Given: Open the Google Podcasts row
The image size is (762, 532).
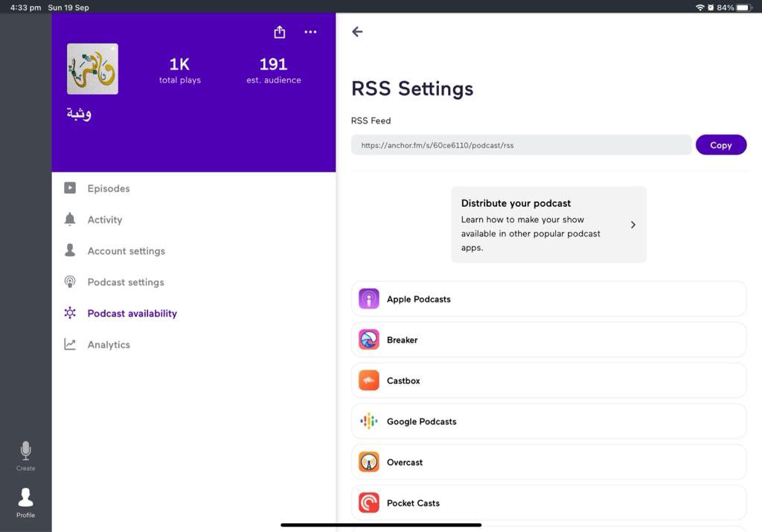Looking at the screenshot, I should click(x=548, y=421).
